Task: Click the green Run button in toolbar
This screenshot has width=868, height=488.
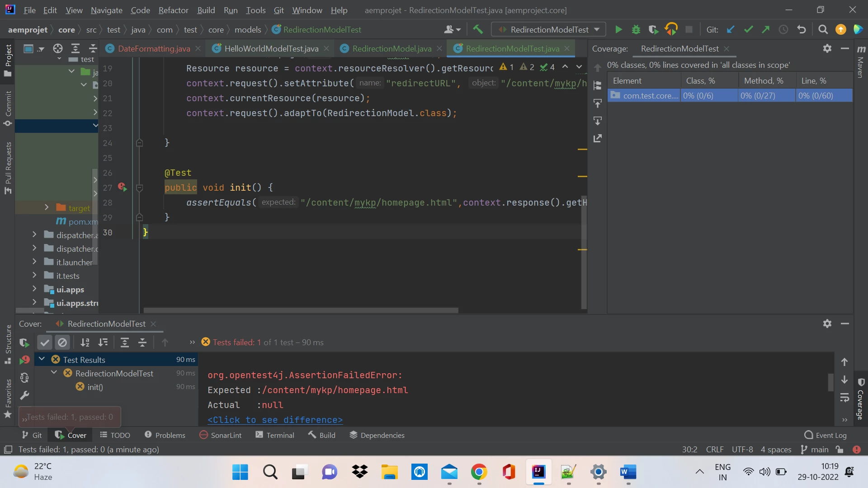Action: [618, 30]
